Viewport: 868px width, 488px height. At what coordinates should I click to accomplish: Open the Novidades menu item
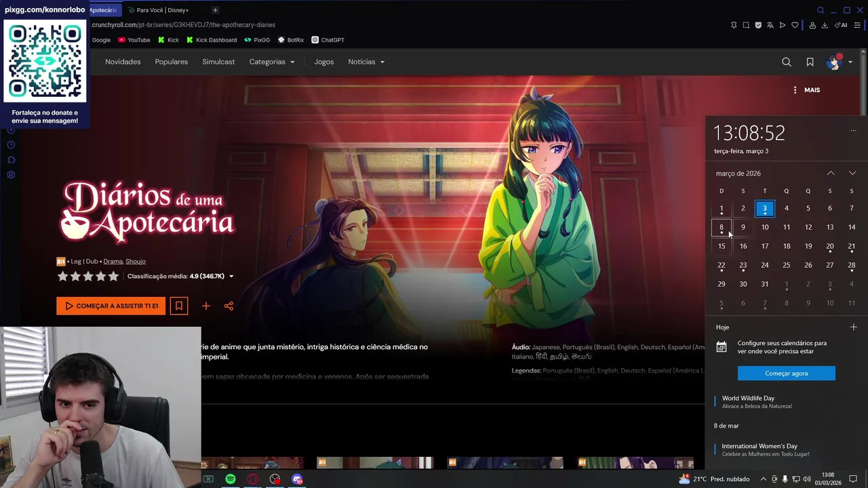(123, 62)
